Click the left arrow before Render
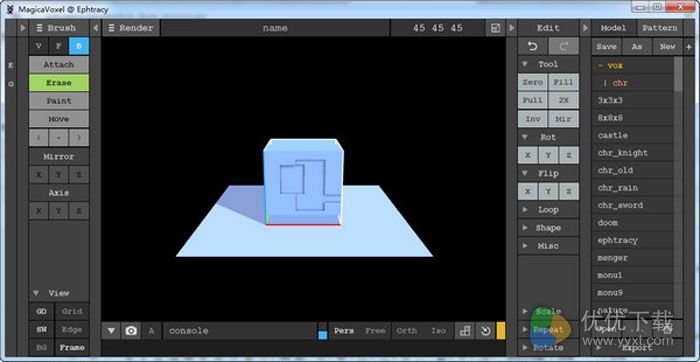 tap(96, 28)
